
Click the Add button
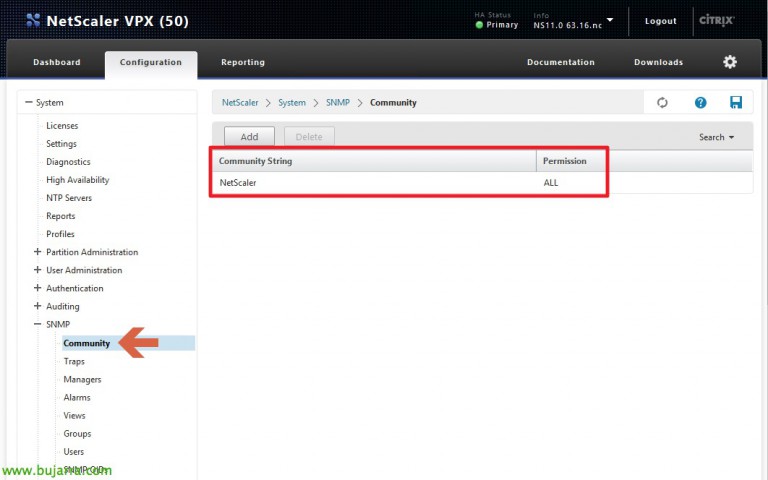tap(249, 137)
